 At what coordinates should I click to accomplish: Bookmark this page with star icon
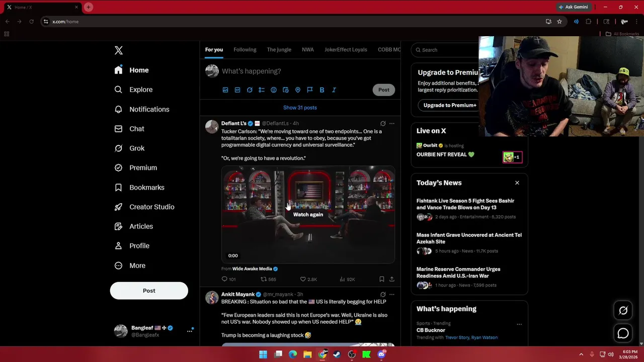559,22
